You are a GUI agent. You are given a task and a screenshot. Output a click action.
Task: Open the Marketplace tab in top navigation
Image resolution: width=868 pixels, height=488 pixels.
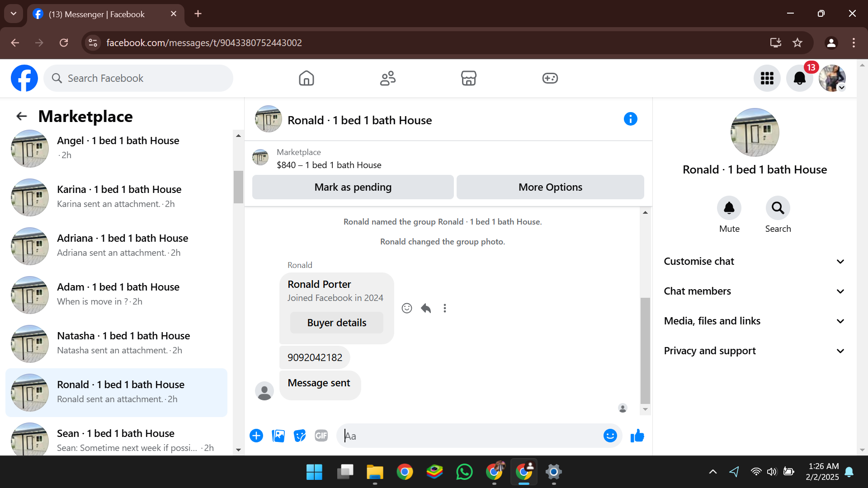(x=468, y=78)
